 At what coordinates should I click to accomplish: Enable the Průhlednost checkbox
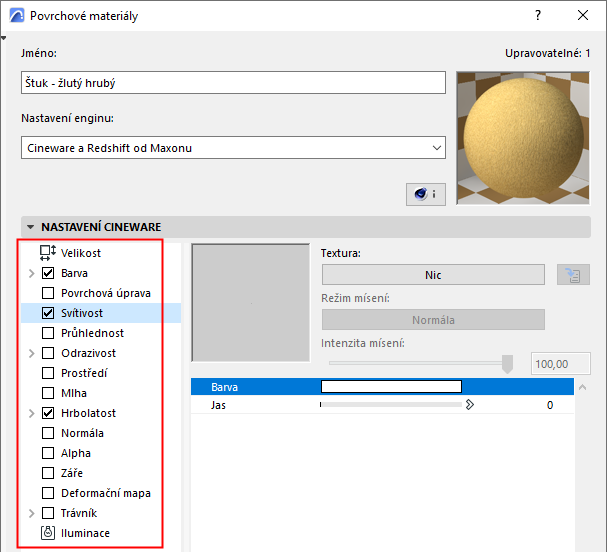48,333
